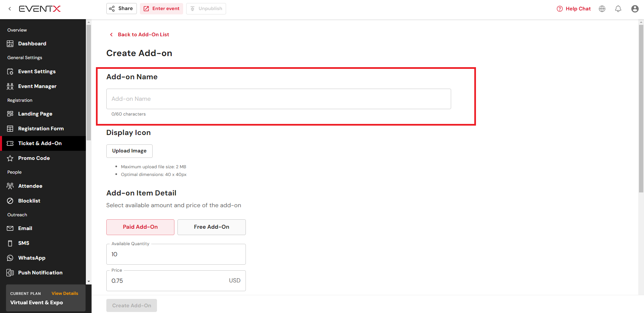This screenshot has width=644, height=313.
Task: Click the Virtual Event & Expo plan name
Action: (37, 303)
